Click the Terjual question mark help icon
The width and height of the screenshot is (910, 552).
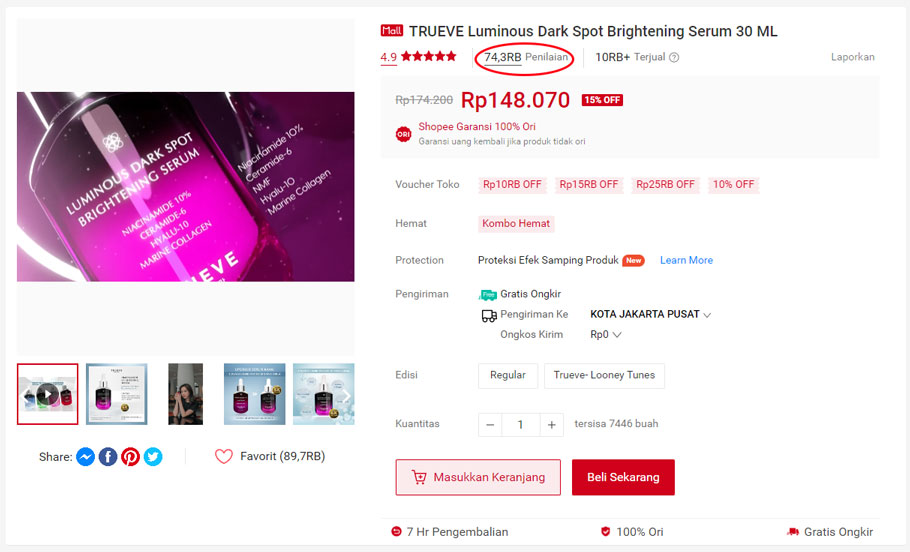(x=674, y=57)
